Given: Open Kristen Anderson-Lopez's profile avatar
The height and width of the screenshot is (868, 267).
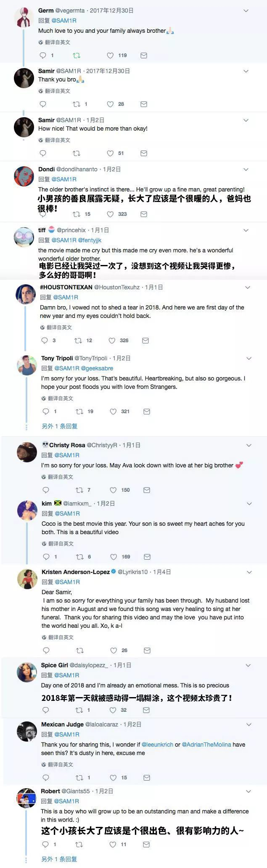Looking at the screenshot, I should point(27,580).
